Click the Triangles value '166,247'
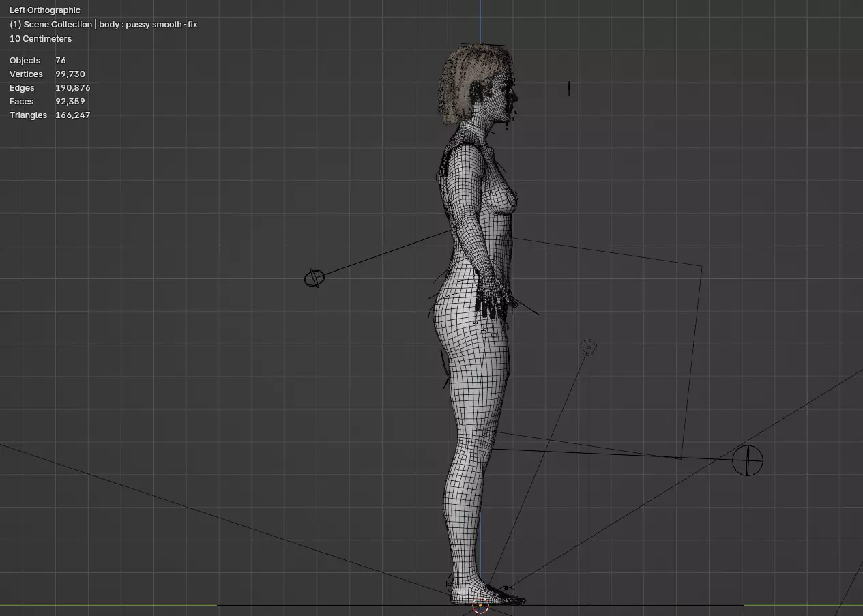 [73, 115]
